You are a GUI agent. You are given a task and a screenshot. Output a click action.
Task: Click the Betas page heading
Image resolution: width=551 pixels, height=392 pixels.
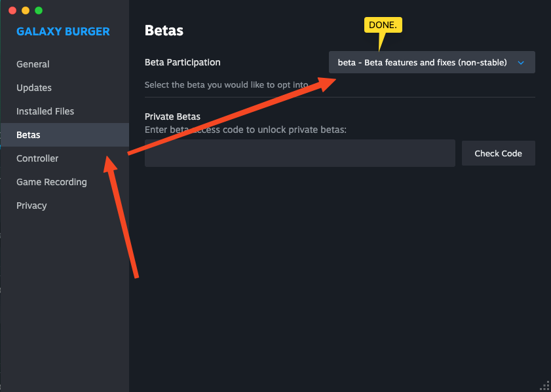click(164, 31)
